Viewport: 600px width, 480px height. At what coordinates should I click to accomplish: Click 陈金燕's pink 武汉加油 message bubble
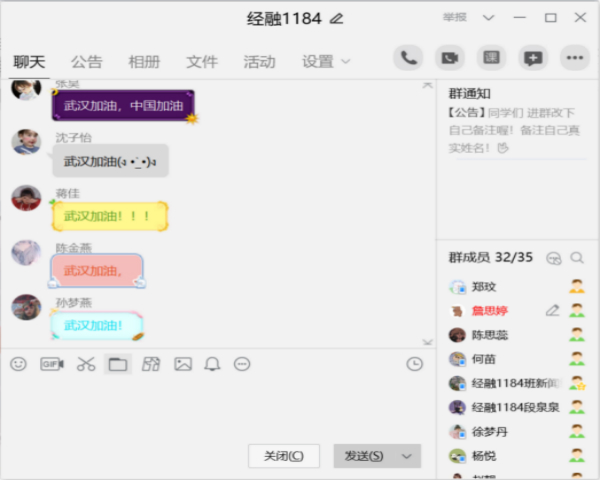coord(96,271)
